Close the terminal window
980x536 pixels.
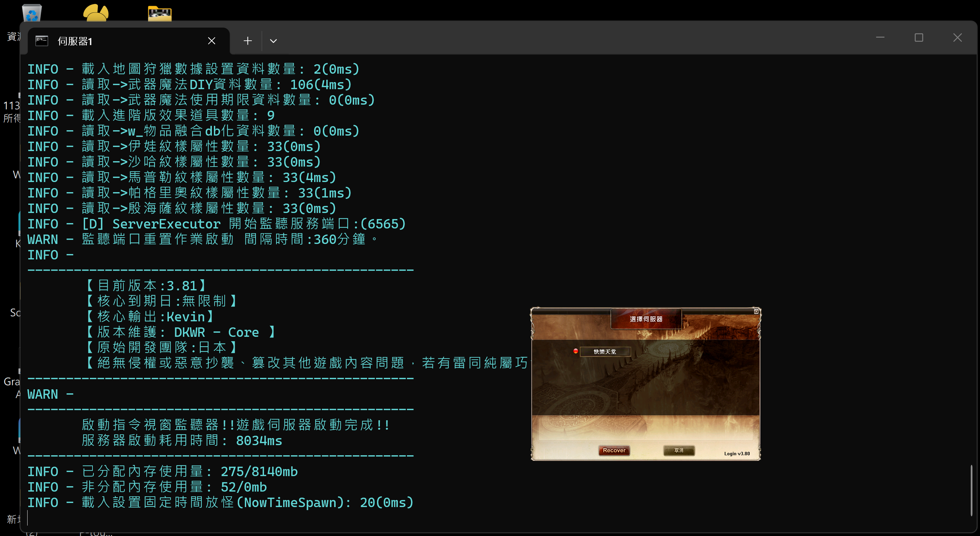click(x=957, y=38)
